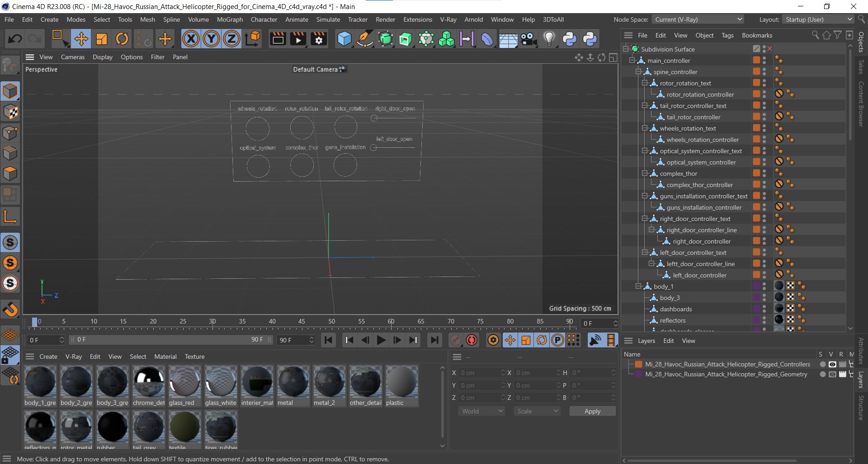
Task: Open Bookmarks in Object Manager
Action: coord(757,35)
